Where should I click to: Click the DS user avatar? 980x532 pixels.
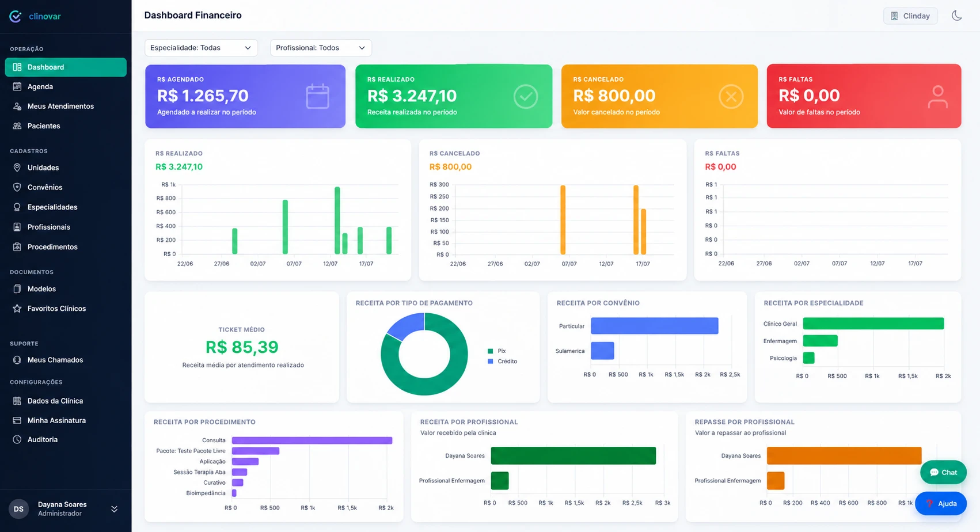coord(18,509)
